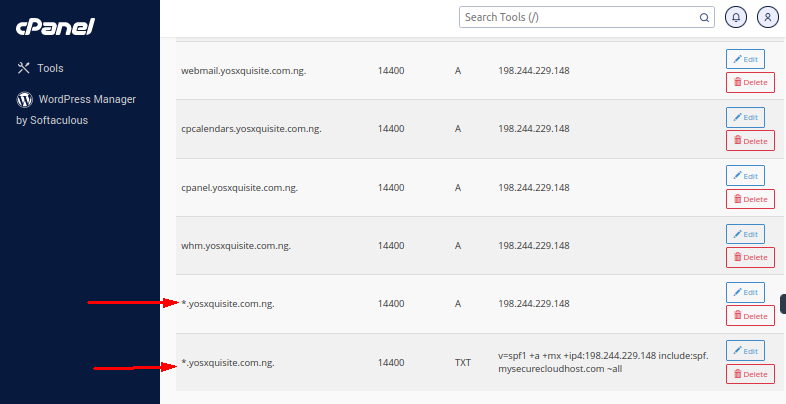786x404 pixels.
Task: Delete the wildcard TXT SPF record
Action: click(750, 374)
